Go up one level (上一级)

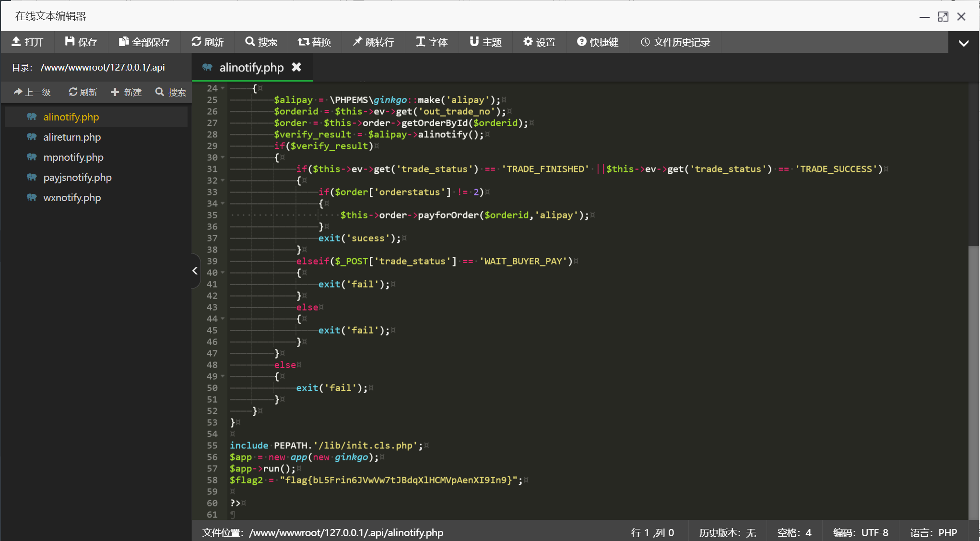pyautogui.click(x=32, y=92)
